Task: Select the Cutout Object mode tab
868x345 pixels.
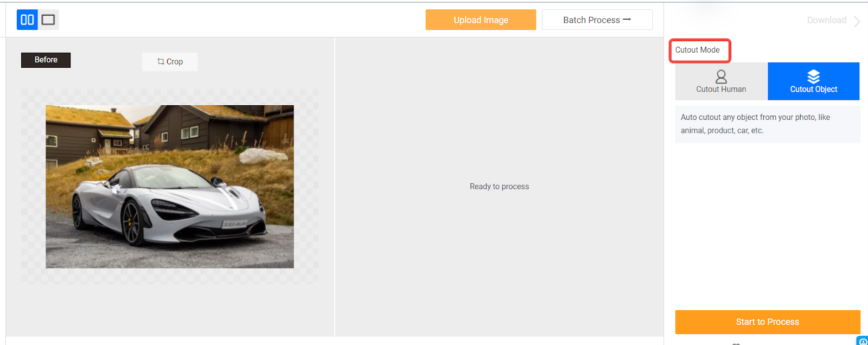Action: pos(814,81)
